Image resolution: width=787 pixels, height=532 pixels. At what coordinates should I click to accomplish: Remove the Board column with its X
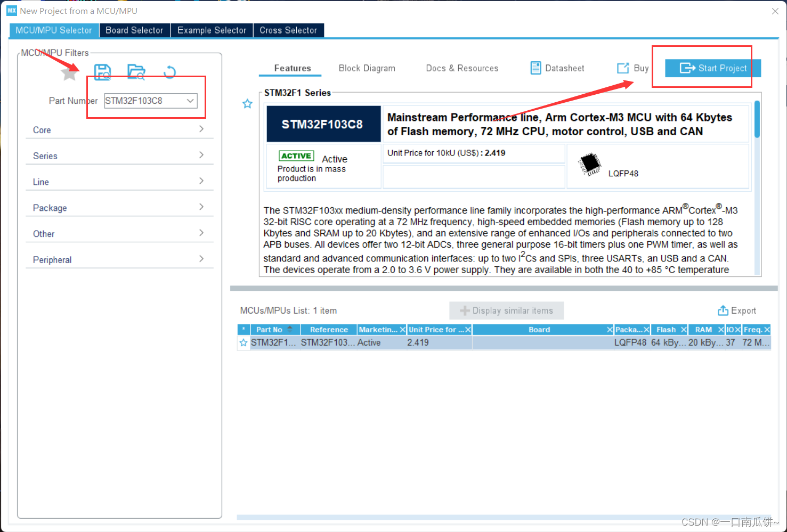click(x=610, y=330)
